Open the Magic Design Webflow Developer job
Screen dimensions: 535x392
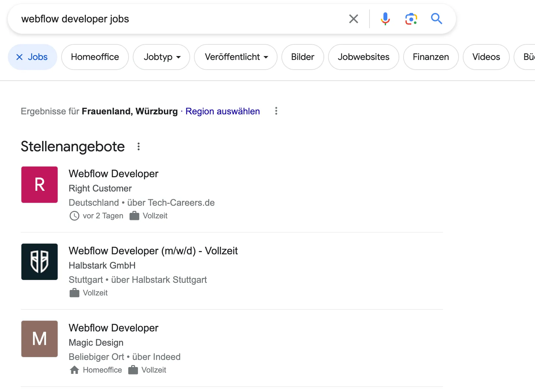click(x=113, y=328)
